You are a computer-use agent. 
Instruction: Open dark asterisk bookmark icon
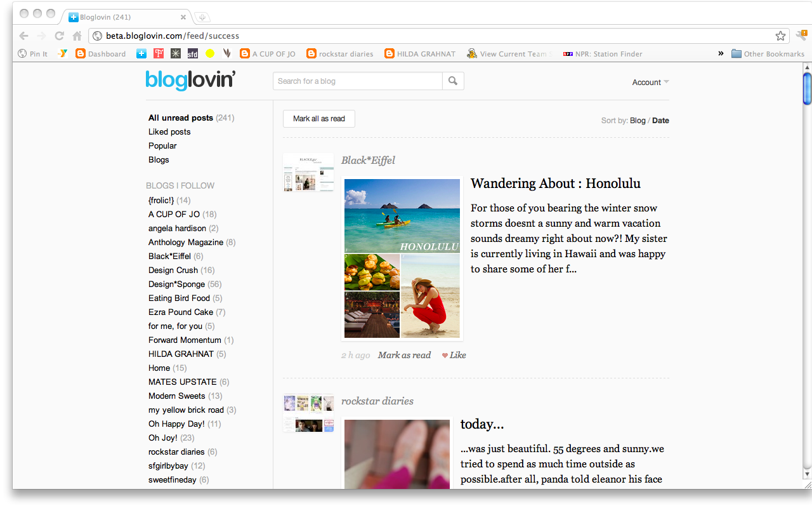tap(176, 54)
